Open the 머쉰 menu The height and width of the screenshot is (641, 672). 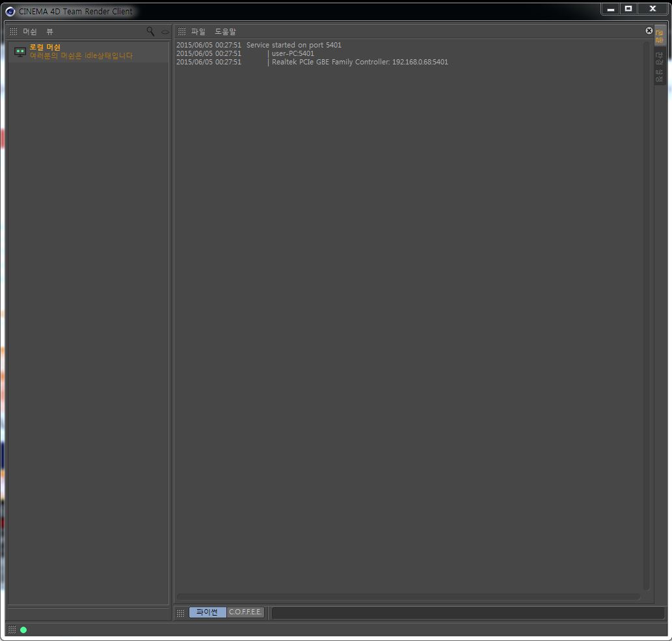click(29, 32)
